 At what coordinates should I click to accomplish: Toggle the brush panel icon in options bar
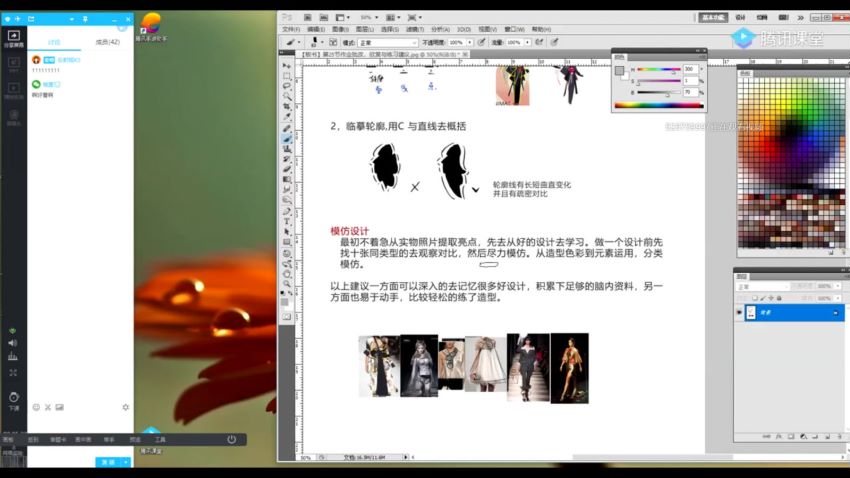[333, 42]
